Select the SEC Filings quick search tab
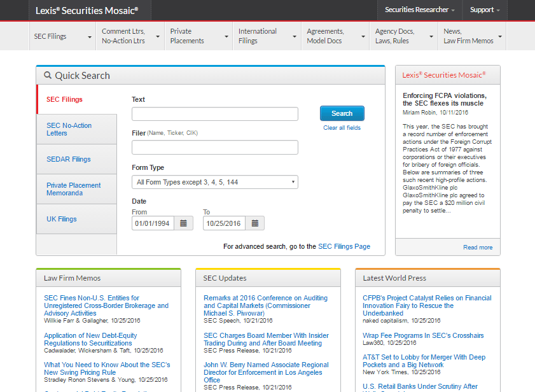 click(x=77, y=99)
